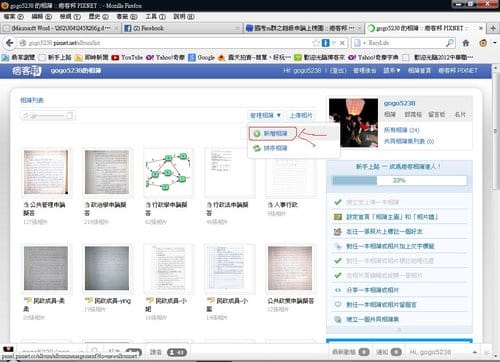
Task: Switch to the Microsoft Word tab
Action: (61, 28)
